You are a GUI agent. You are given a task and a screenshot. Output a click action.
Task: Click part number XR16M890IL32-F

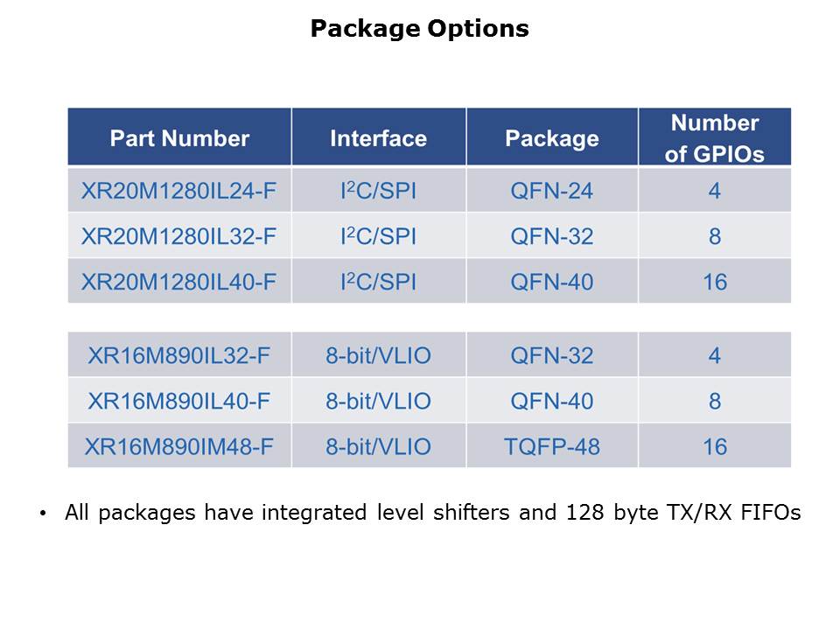[179, 355]
